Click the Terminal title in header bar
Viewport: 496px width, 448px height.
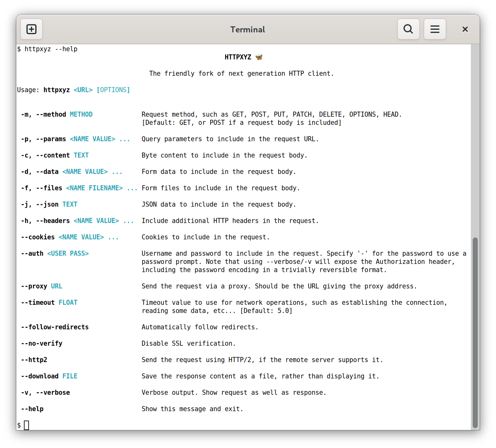[x=248, y=30]
